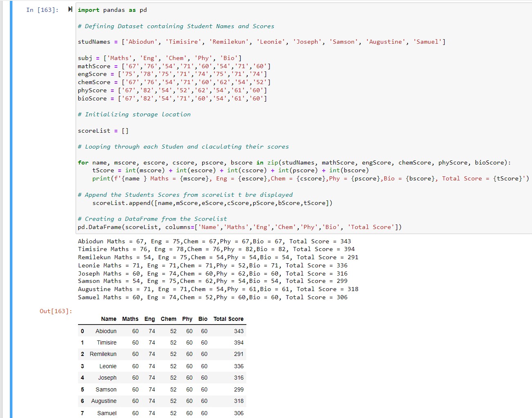The height and width of the screenshot is (418, 532).
Task: Place cursor in the engScore list line
Action: point(172,74)
